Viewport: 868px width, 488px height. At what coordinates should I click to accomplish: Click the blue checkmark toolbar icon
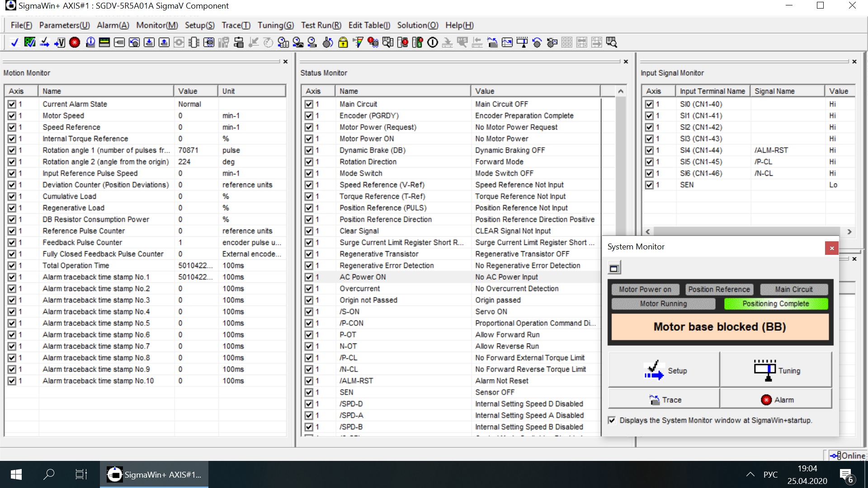click(x=14, y=42)
